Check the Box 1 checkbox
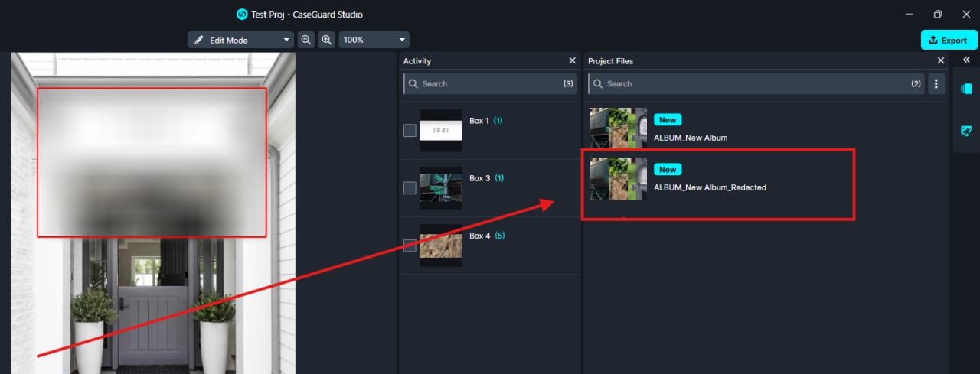Viewport: 980px width, 374px height. pyautogui.click(x=410, y=130)
